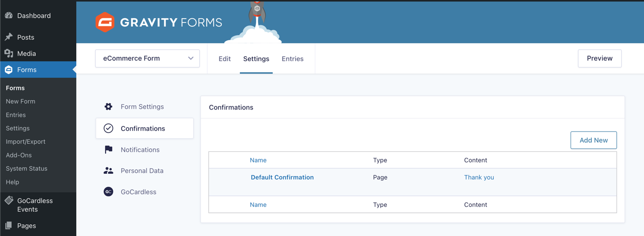Open the eCommerce Form switcher dropdown
The height and width of the screenshot is (236, 644).
(147, 59)
